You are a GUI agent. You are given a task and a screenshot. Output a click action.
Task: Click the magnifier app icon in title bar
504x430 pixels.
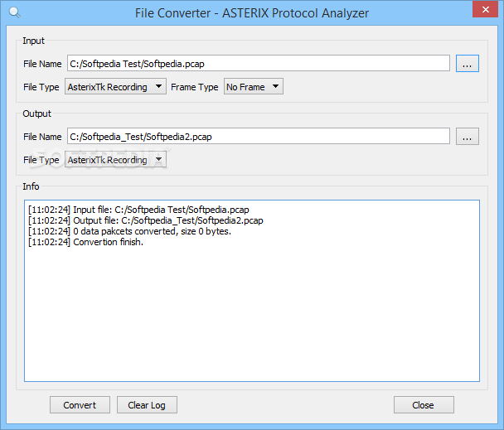pyautogui.click(x=12, y=12)
